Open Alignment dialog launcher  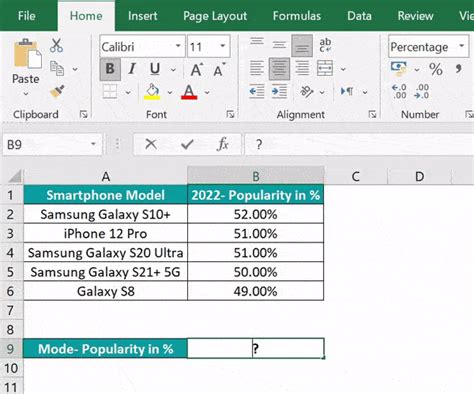372,114
